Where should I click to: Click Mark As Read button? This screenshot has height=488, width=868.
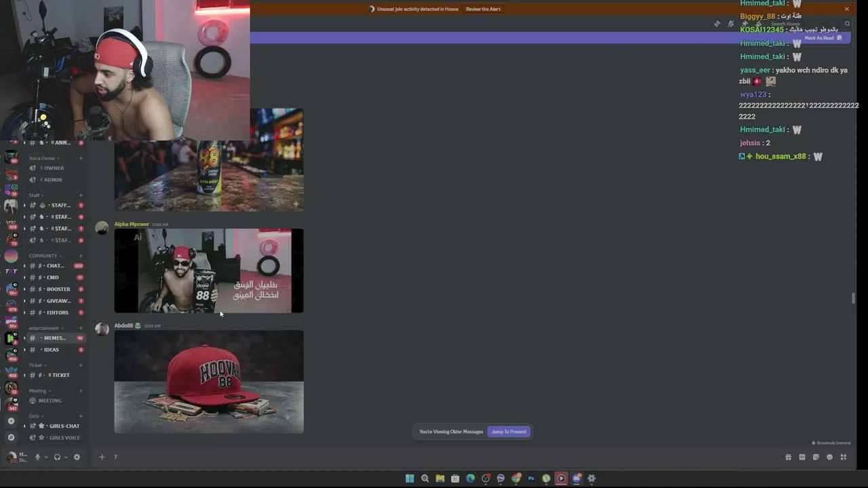823,38
